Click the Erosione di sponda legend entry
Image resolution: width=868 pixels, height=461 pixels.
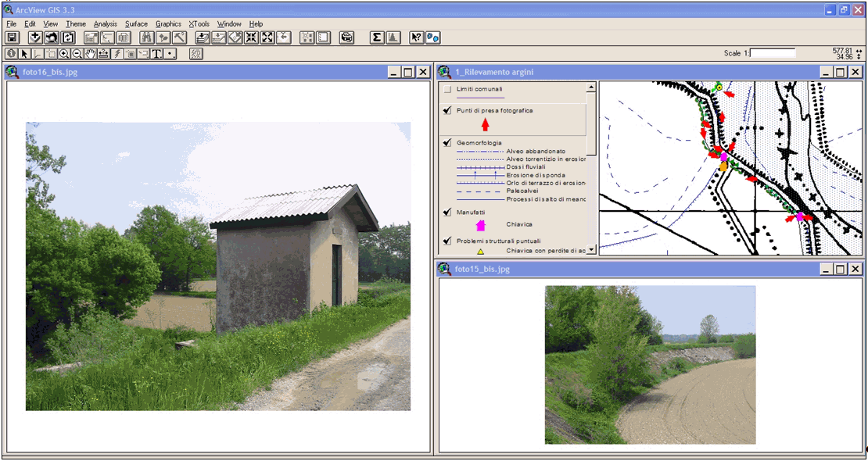(536, 175)
